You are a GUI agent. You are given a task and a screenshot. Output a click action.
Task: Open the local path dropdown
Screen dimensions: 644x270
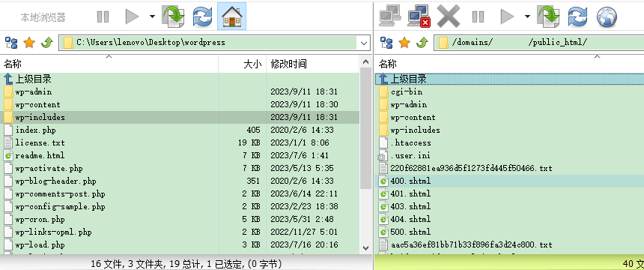tap(363, 43)
